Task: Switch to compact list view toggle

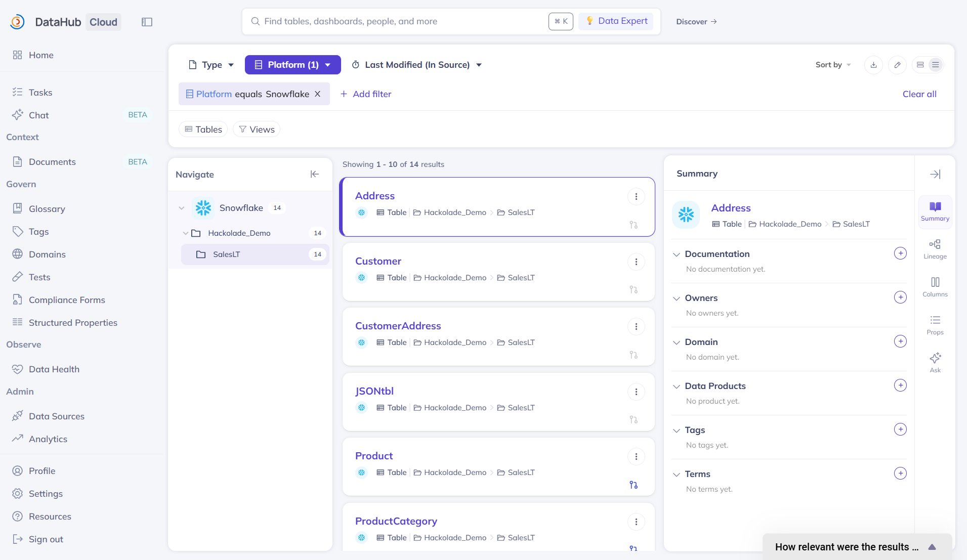Action: [x=935, y=65]
